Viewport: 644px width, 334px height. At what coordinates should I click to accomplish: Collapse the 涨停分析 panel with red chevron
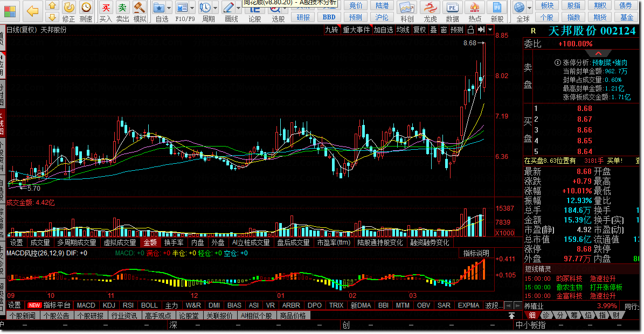pyautogui.click(x=598, y=53)
